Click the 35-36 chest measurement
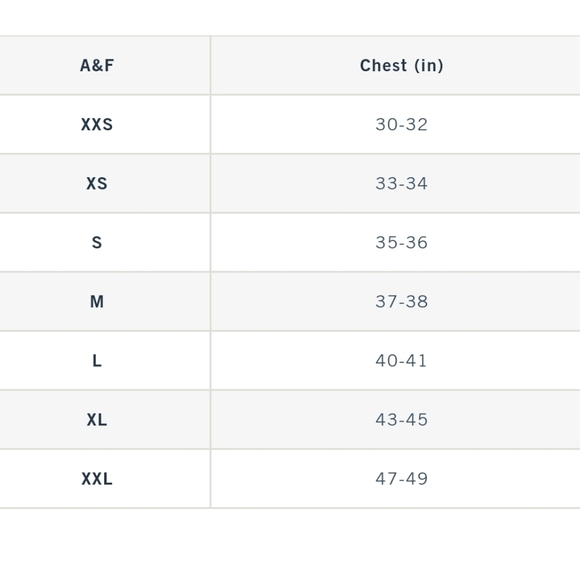The image size is (580, 579). tap(401, 243)
